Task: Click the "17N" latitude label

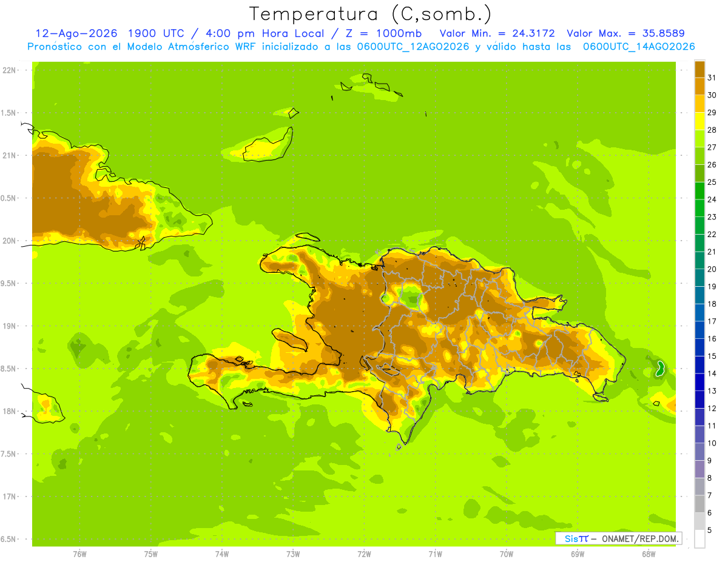Action: (8, 497)
